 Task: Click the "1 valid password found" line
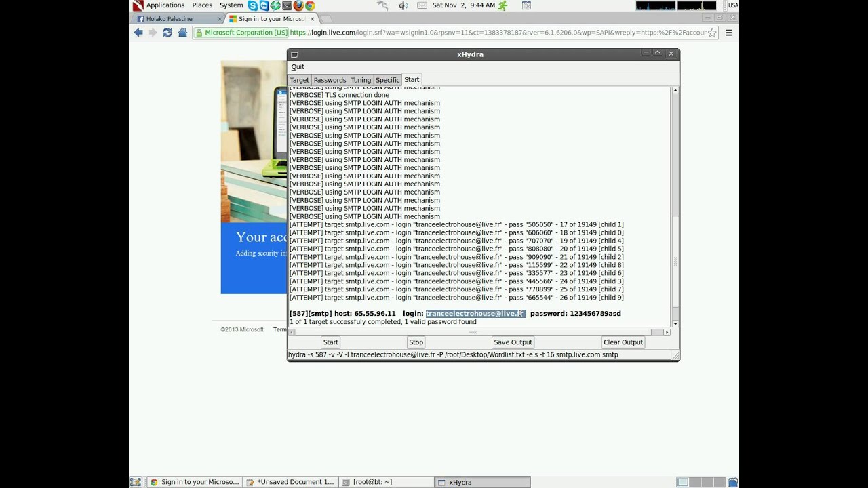pyautogui.click(x=383, y=322)
